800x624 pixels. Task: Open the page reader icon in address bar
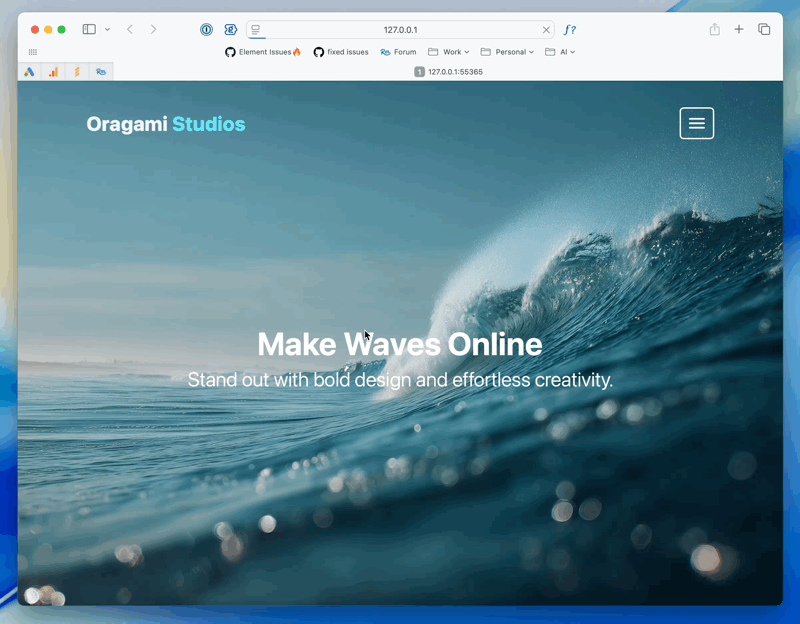[256, 30]
